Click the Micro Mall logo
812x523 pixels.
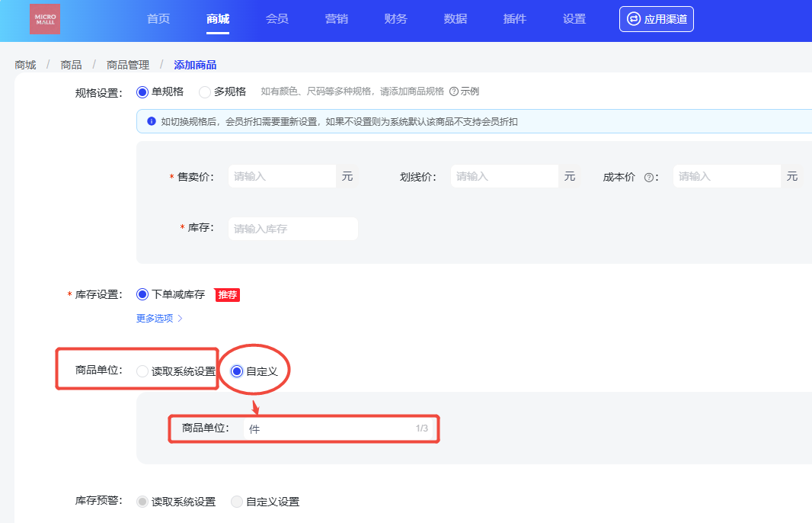(45, 19)
